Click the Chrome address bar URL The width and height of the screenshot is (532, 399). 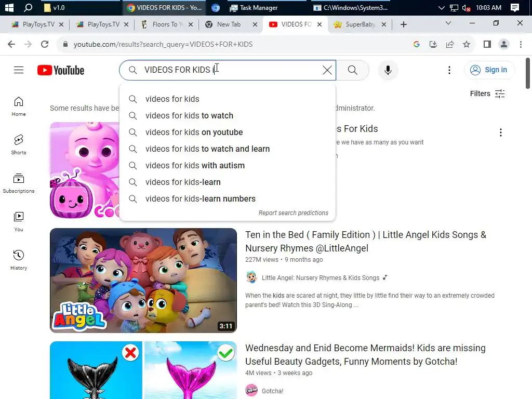pos(163,44)
